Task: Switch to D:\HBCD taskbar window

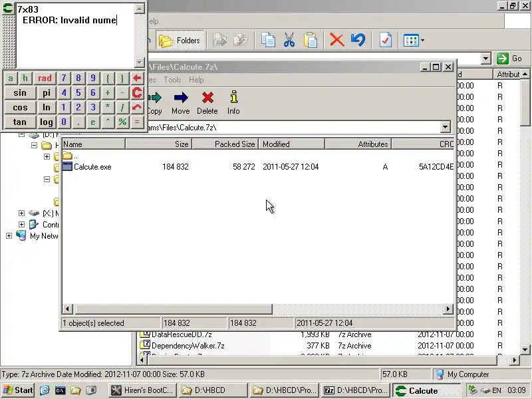Action: [213, 390]
